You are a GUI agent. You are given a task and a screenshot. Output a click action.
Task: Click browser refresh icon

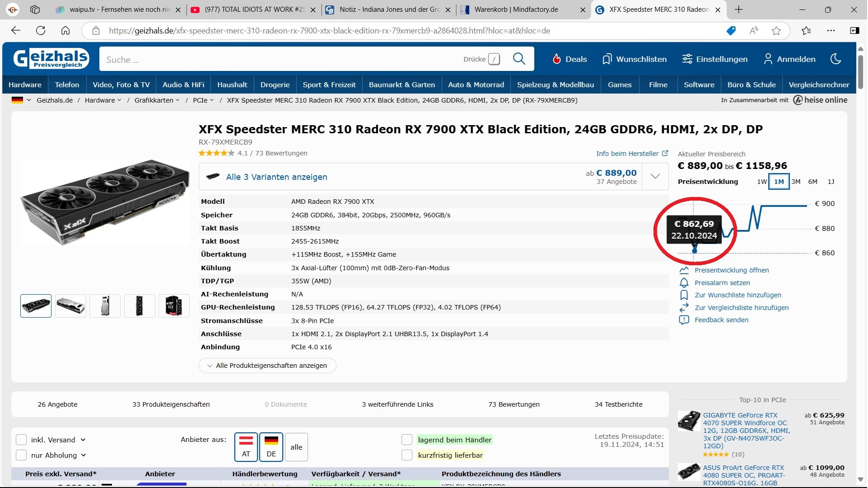click(x=41, y=31)
